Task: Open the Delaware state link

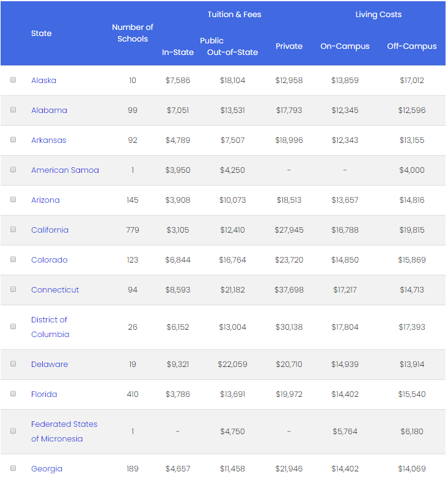Action: pyautogui.click(x=50, y=365)
